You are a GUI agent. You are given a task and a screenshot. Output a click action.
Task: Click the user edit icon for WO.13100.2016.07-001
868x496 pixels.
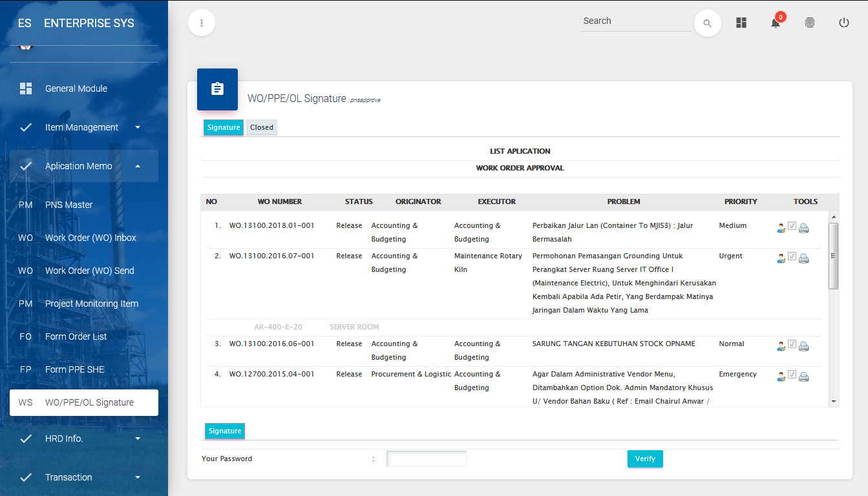click(x=781, y=258)
